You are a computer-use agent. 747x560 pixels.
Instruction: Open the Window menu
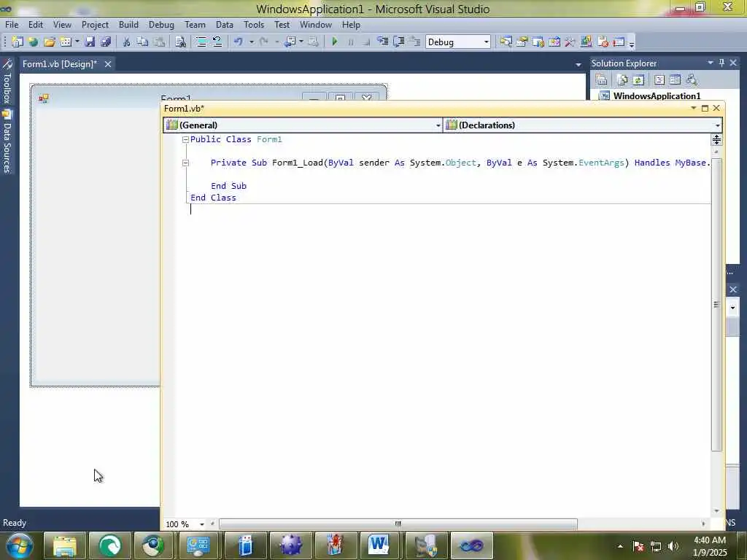[315, 25]
